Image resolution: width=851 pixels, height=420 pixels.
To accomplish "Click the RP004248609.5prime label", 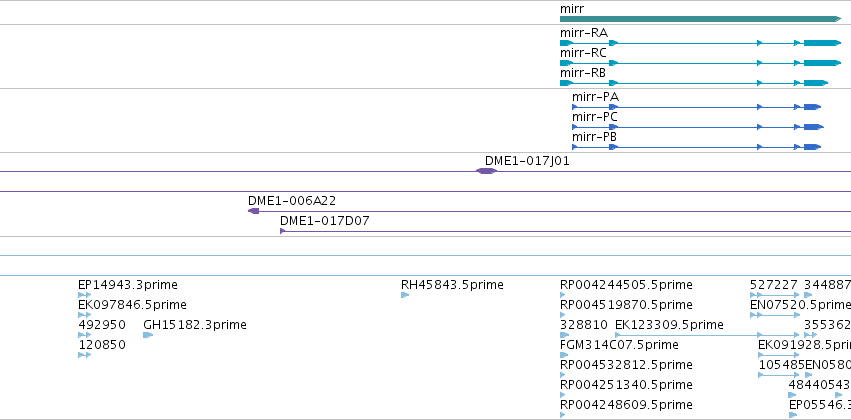I will 626,405.
